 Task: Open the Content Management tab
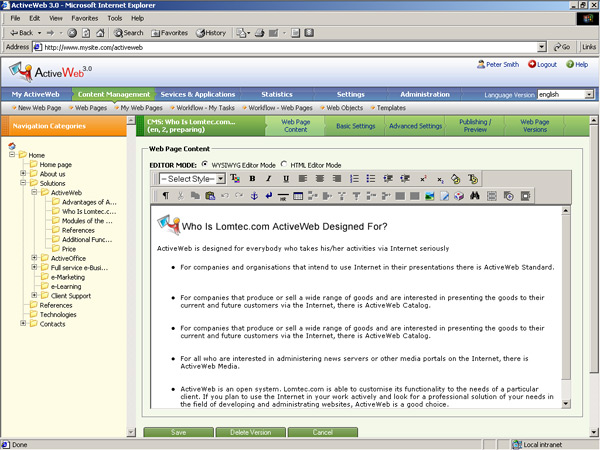coord(114,94)
